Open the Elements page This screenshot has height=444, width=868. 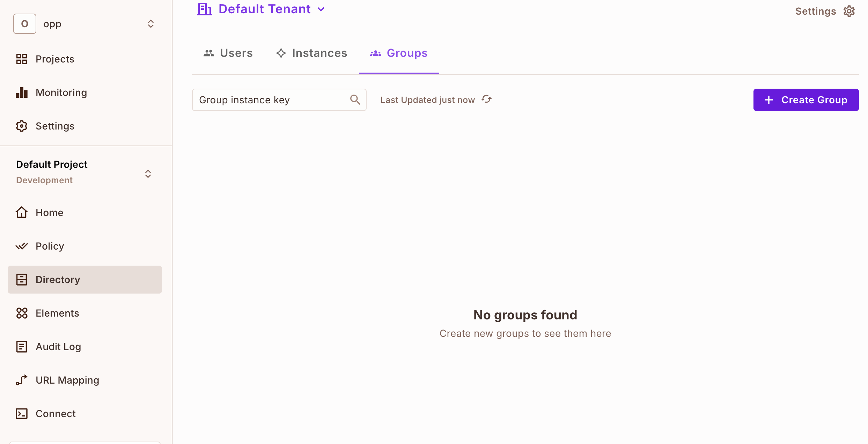pyautogui.click(x=57, y=313)
